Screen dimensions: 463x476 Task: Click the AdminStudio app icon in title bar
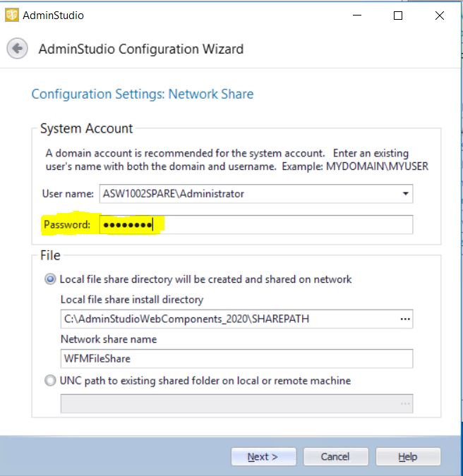12,16
